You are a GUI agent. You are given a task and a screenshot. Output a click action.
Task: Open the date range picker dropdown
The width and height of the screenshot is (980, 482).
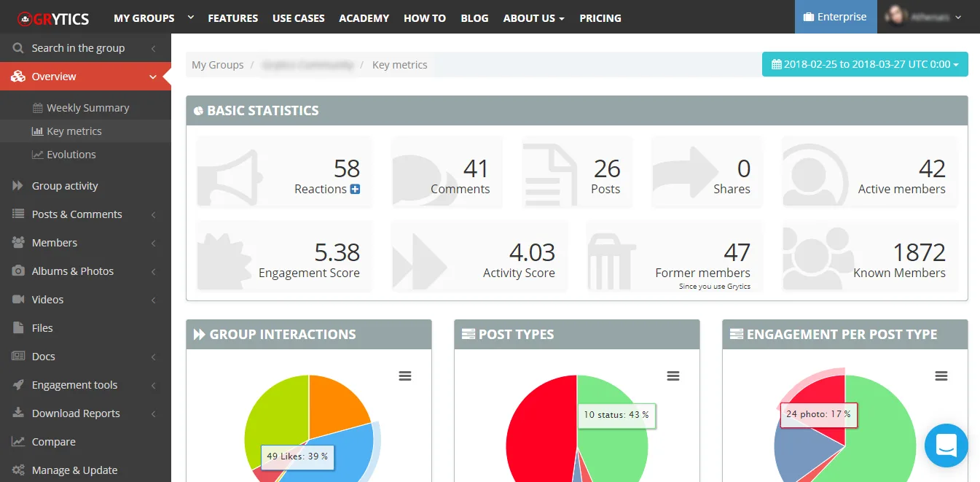click(x=865, y=64)
